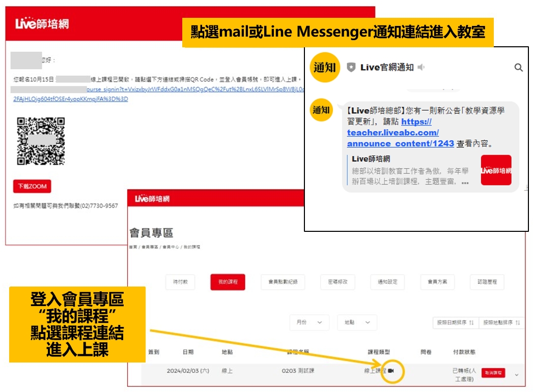The height and width of the screenshot is (392, 533).
Task: Click the 問卷 column header
Action: point(426,352)
